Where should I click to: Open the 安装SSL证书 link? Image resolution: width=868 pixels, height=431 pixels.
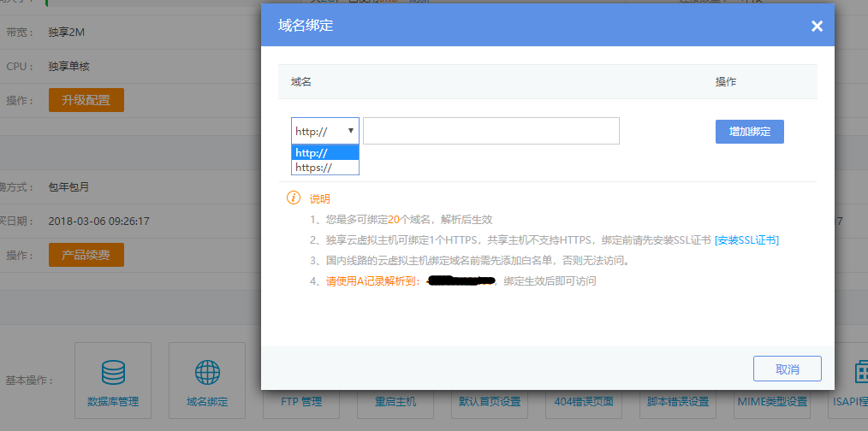746,240
